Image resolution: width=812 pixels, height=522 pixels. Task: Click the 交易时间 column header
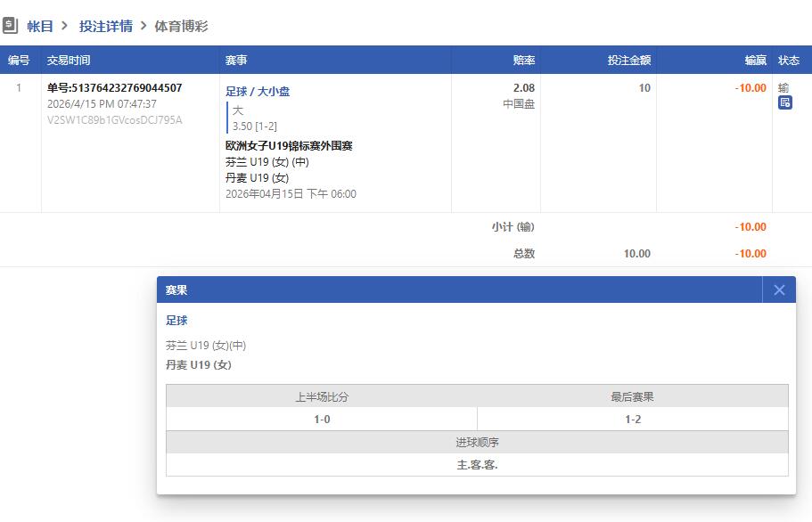click(x=69, y=60)
